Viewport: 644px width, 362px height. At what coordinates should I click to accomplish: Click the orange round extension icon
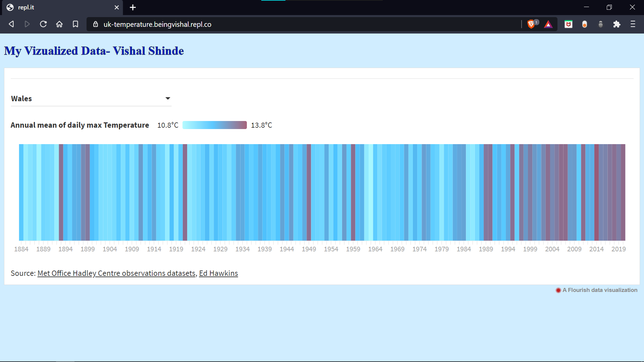click(x=584, y=24)
